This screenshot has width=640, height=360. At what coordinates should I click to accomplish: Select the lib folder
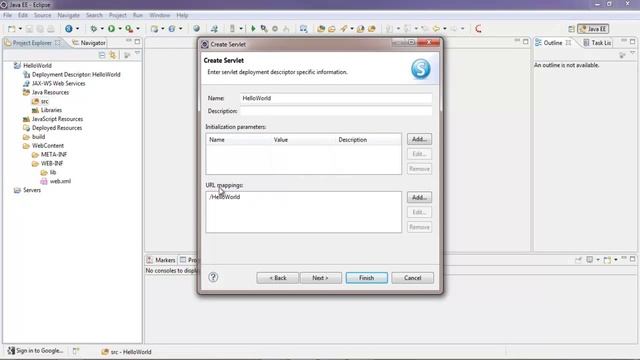(53, 173)
